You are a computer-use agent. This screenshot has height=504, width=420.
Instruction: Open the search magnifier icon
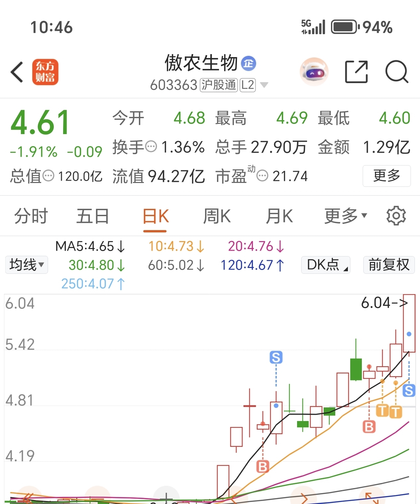tap(397, 72)
